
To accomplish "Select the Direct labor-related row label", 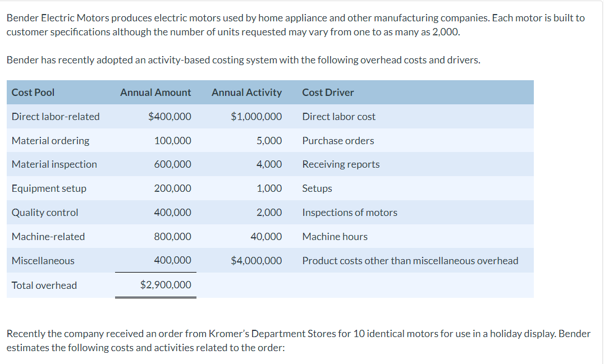I will tap(56, 117).
